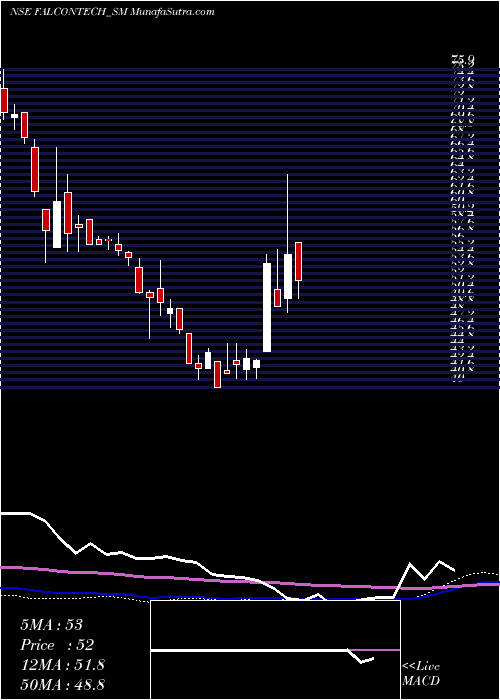
Task: Click the last red candlestick on the right
Action: [298, 262]
